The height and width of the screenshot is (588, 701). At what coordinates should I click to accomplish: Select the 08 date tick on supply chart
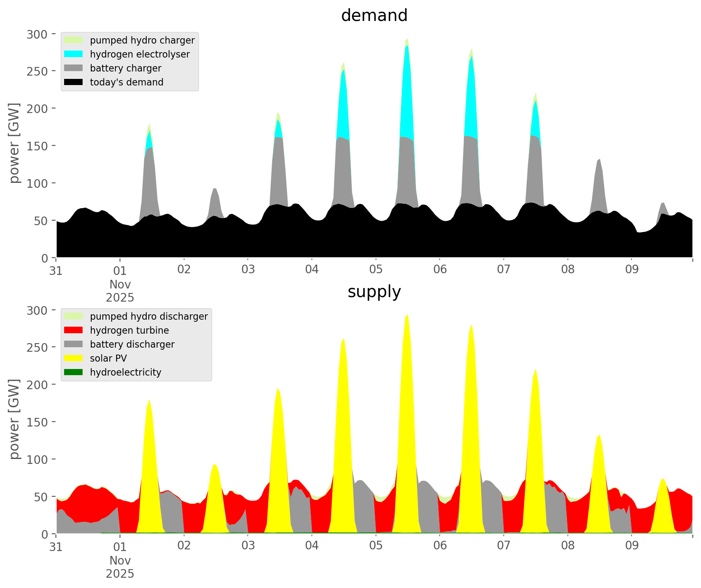tap(567, 546)
